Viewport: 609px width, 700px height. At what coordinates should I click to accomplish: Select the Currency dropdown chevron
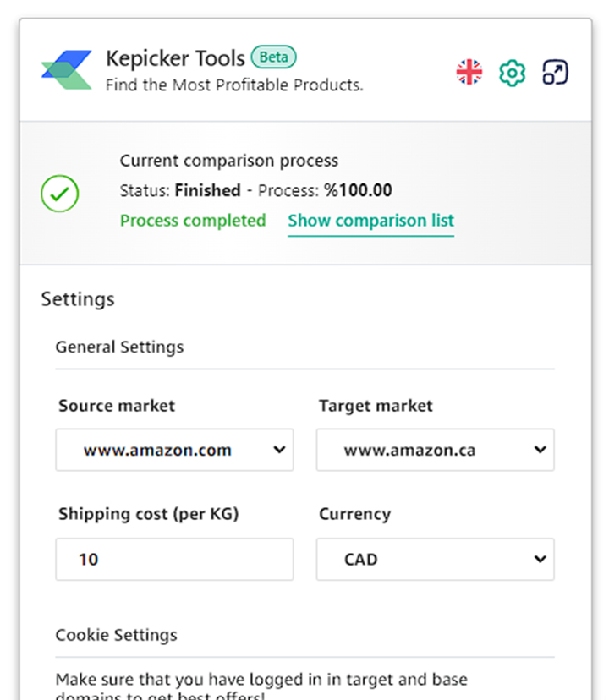(539, 559)
